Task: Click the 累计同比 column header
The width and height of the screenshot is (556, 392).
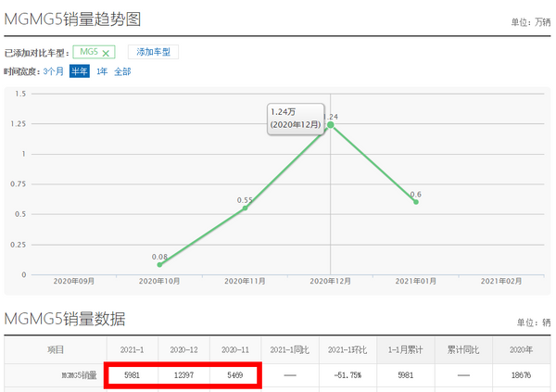Action: pos(463,350)
